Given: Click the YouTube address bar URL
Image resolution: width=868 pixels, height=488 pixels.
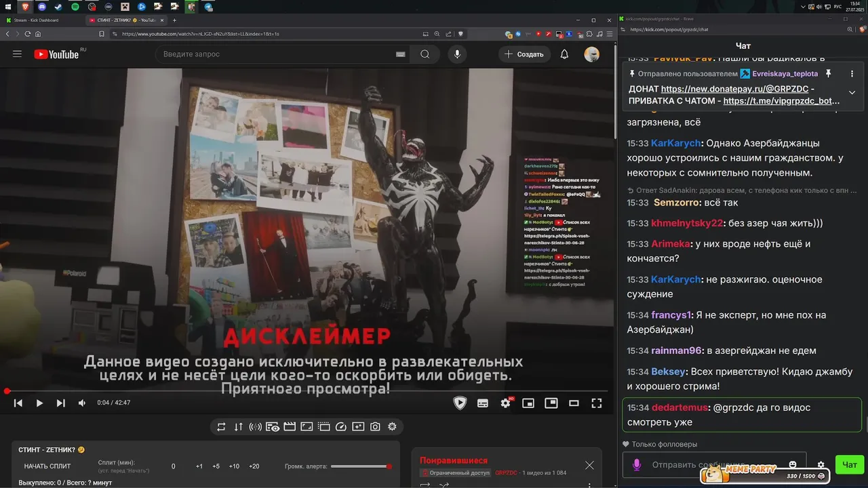Looking at the screenshot, I should (201, 34).
